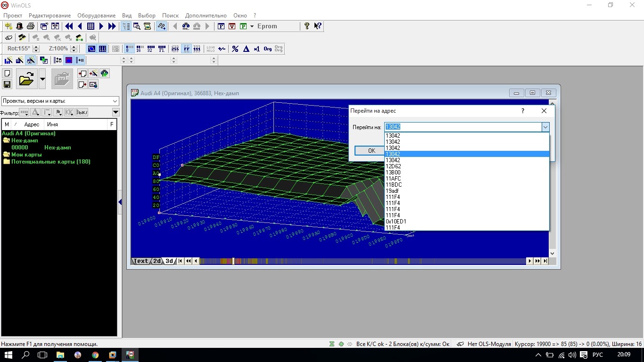Toggle absolute delta difference display

pos(246,49)
